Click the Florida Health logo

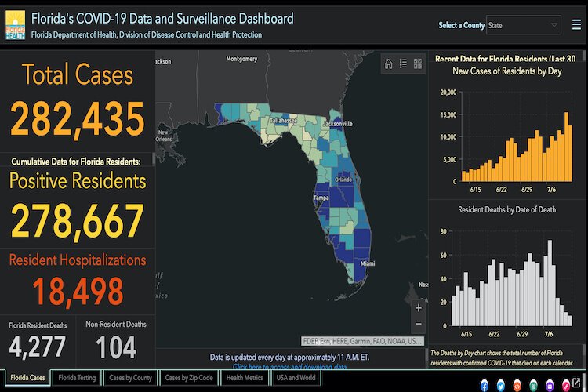click(15, 25)
